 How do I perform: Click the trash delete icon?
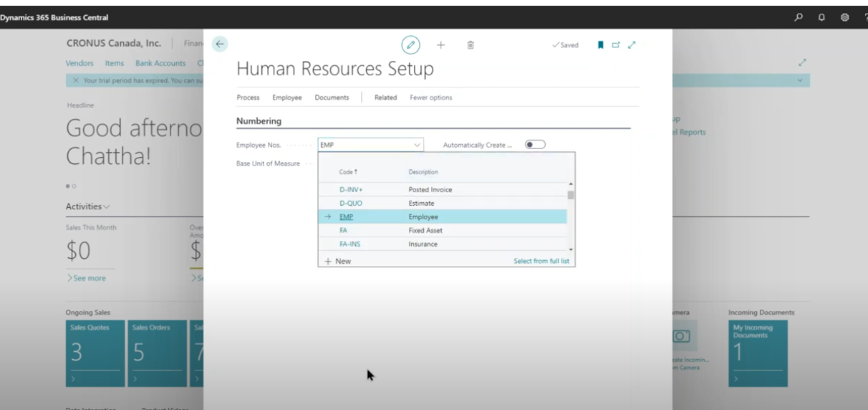pos(471,44)
